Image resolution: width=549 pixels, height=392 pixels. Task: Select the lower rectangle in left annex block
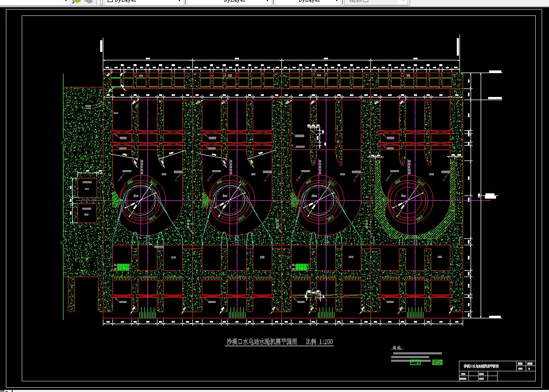coord(87,213)
